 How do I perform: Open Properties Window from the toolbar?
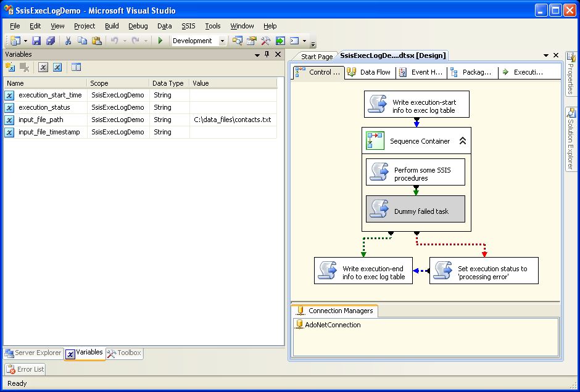tap(252, 41)
